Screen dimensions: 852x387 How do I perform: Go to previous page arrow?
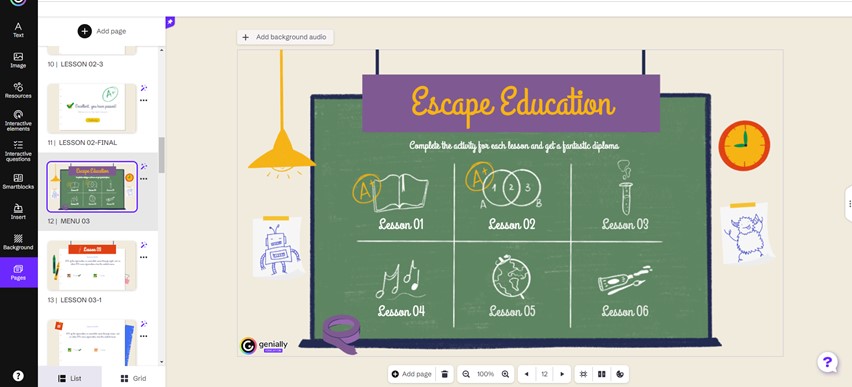click(526, 374)
